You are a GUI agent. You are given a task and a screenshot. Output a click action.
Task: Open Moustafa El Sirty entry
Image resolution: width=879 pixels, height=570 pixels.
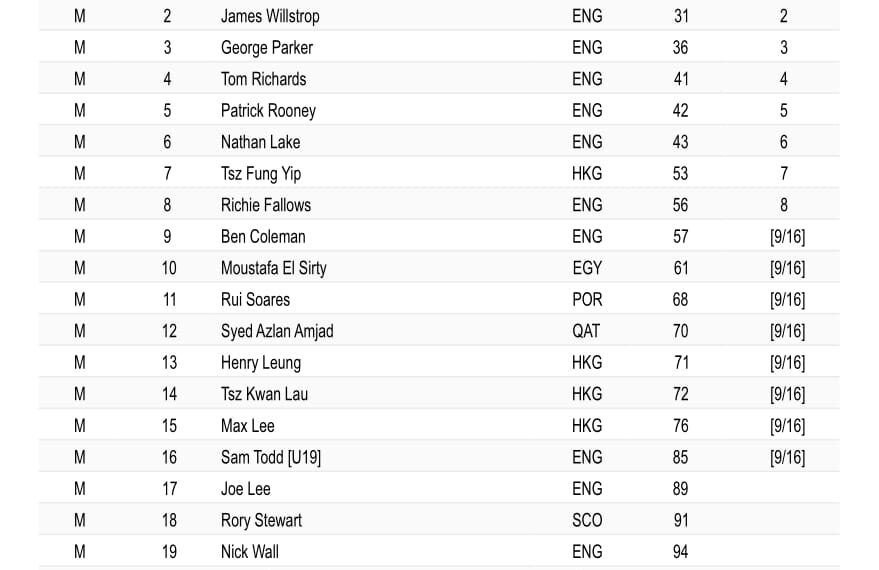pyautogui.click(x=274, y=268)
